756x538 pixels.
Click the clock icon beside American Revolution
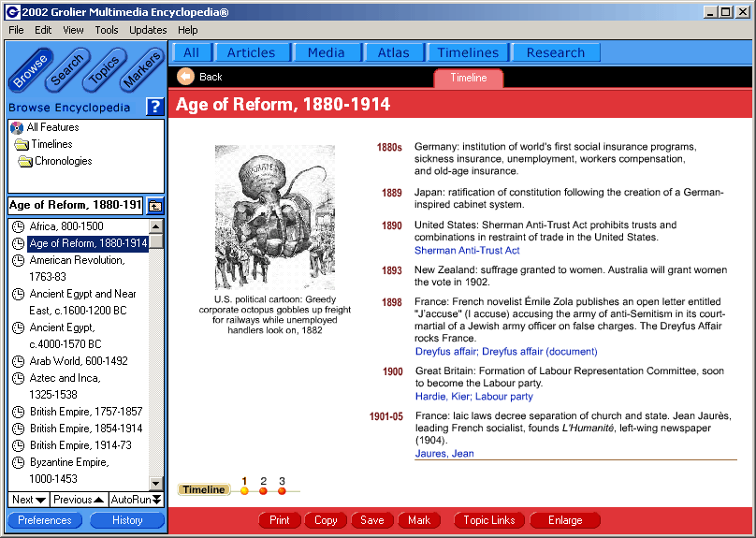[x=18, y=260]
